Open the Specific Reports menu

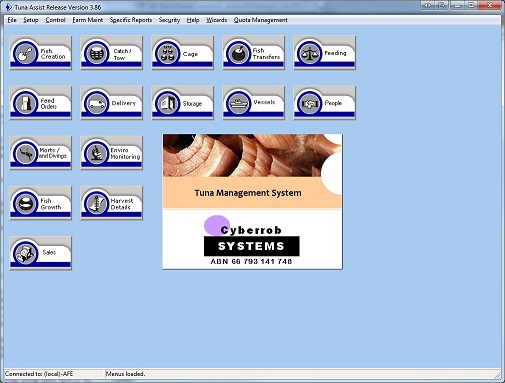click(x=131, y=20)
